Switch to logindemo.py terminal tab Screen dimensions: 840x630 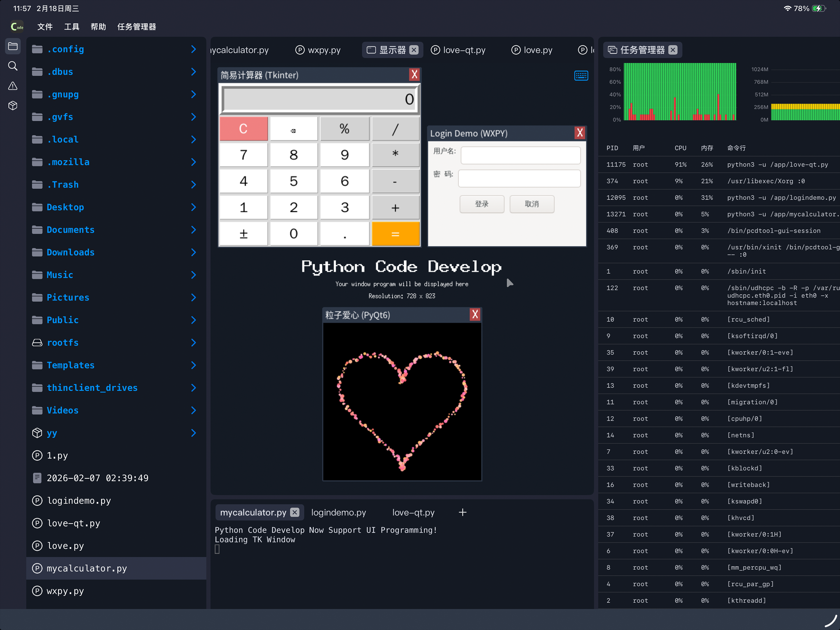[339, 512]
